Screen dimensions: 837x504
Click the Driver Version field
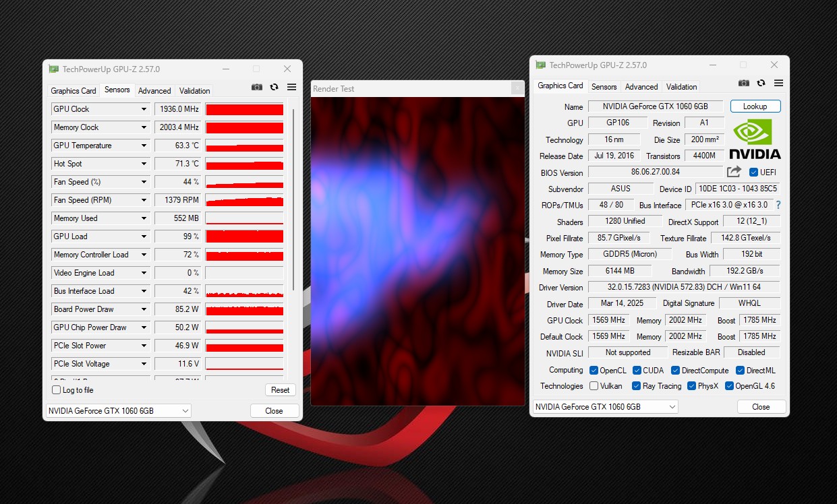[684, 287]
